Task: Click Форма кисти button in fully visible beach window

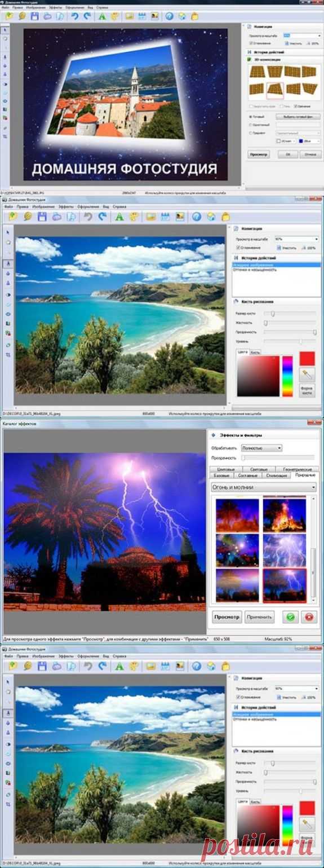Action: pos(308,390)
